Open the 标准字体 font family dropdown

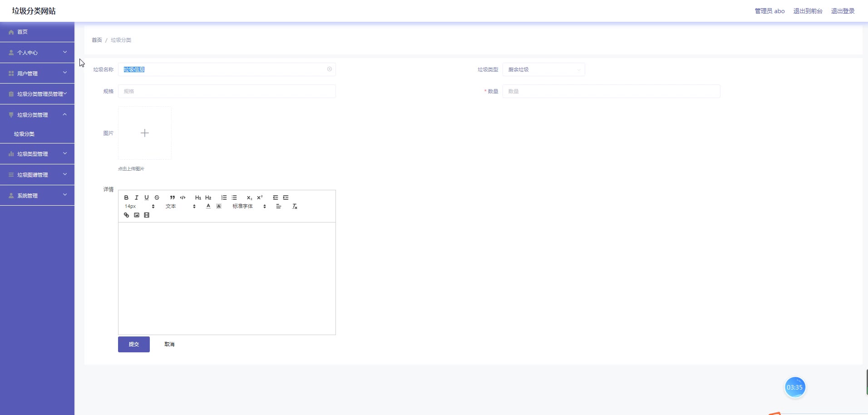[x=249, y=206]
